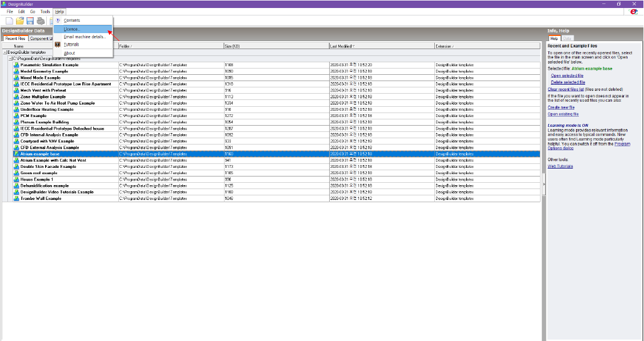644x341 pixels.
Task: Select the Data tab in Info panel
Action: 567,39
